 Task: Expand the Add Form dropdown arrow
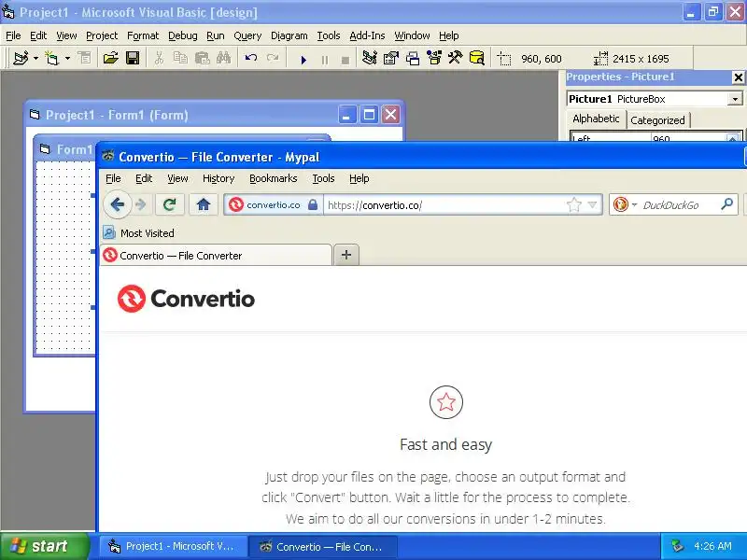point(67,59)
